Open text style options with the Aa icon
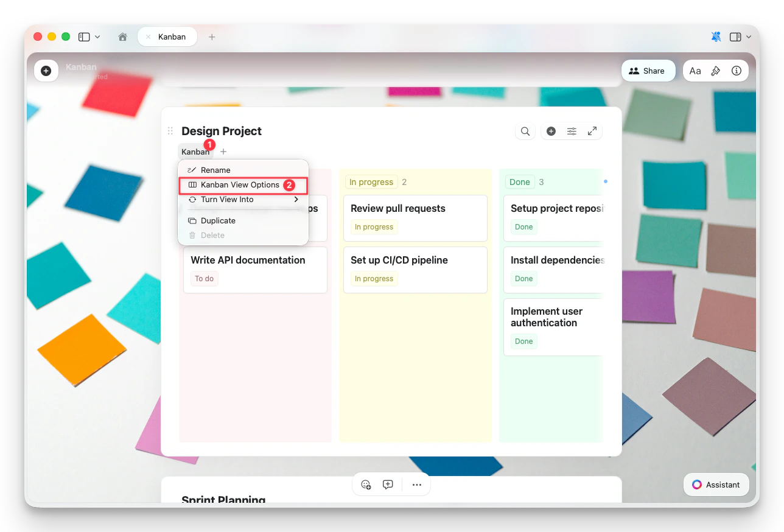The width and height of the screenshot is (784, 532). pyautogui.click(x=695, y=71)
